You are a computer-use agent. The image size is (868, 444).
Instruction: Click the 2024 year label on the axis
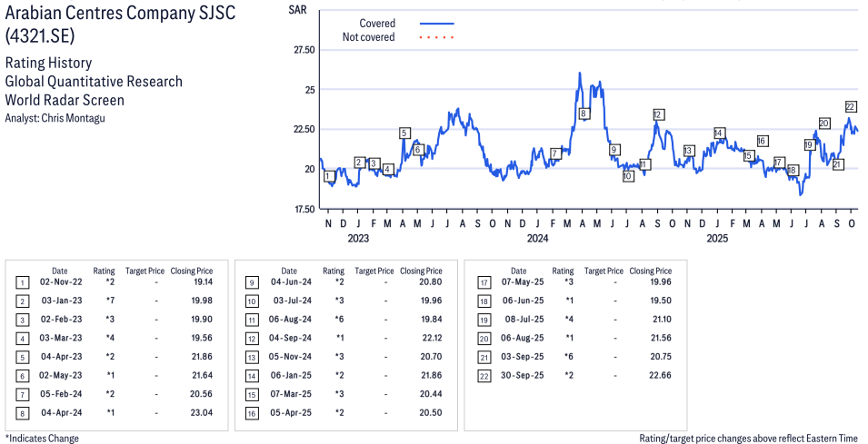point(537,239)
